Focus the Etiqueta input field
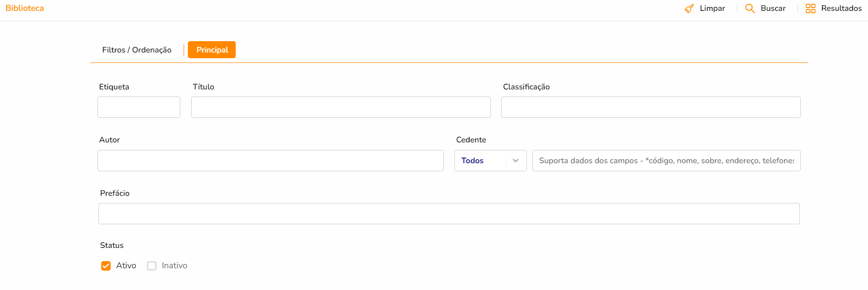868x290 pixels. (139, 107)
